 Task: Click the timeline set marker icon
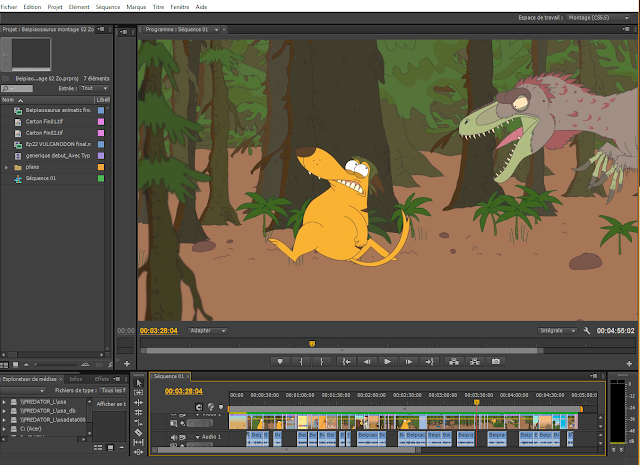pos(211,407)
